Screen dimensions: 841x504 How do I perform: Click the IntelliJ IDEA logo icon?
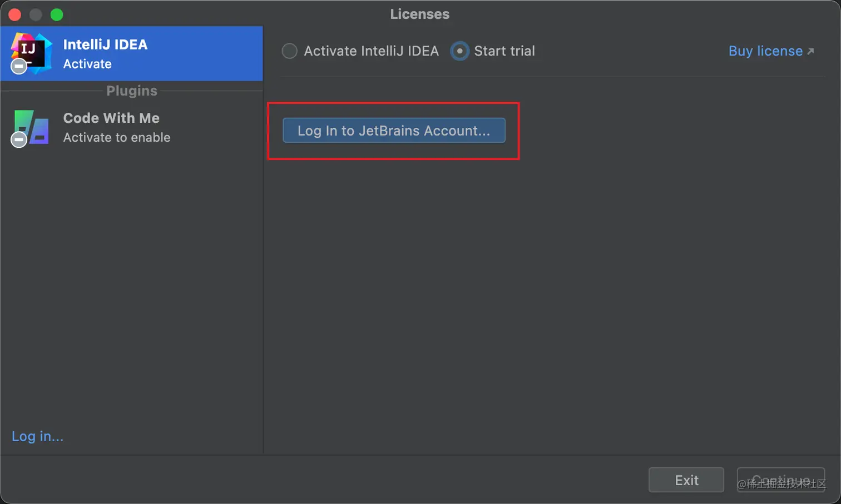coord(32,53)
